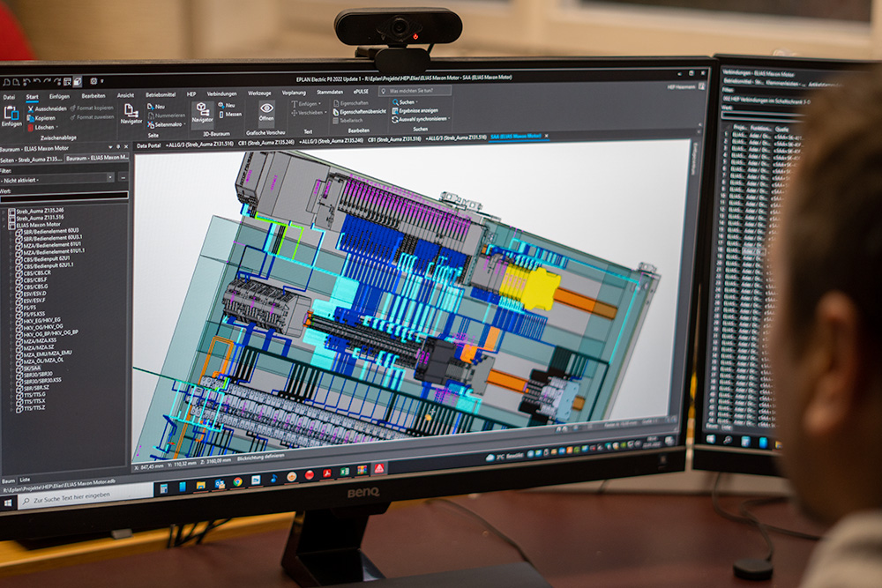Select the Baum tab at panel bottom
This screenshot has height=588, width=882.
coord(8,481)
